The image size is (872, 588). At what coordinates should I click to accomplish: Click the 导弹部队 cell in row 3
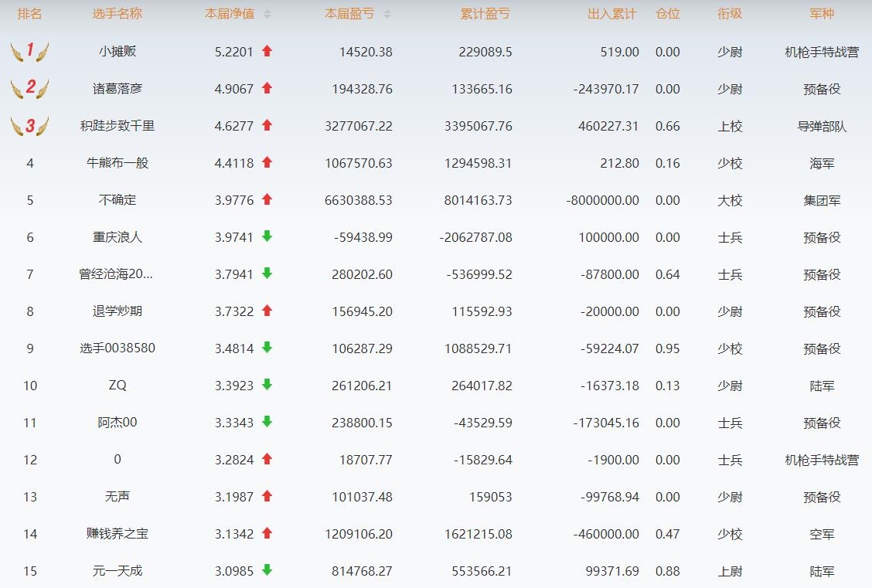[821, 126]
